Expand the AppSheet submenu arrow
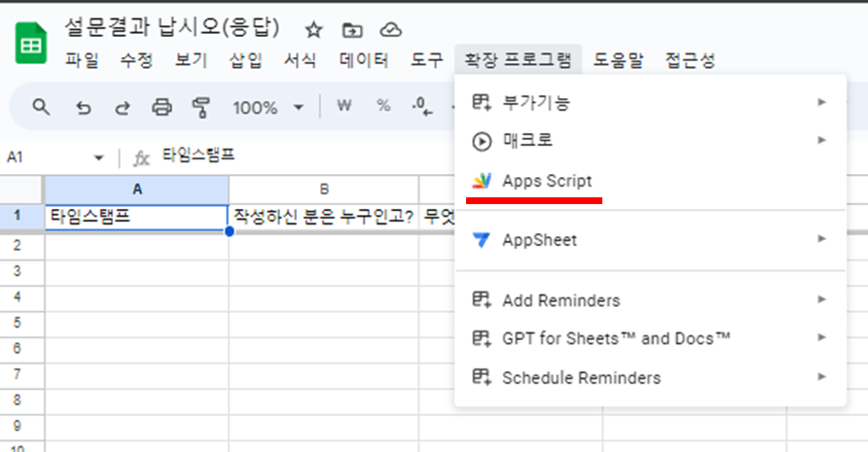The height and width of the screenshot is (452, 868). 821,239
